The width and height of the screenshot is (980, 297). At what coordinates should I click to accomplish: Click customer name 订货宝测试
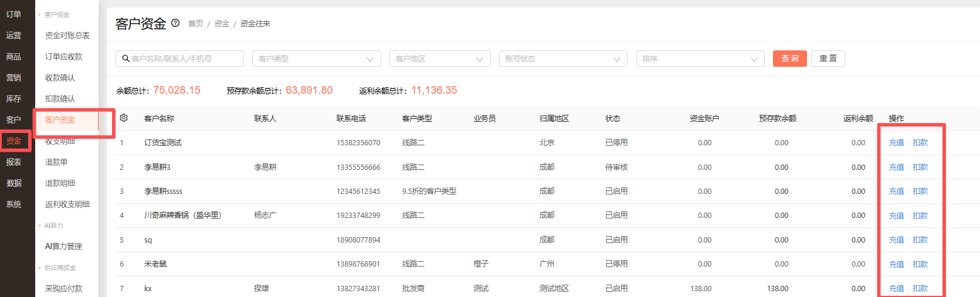point(163,143)
